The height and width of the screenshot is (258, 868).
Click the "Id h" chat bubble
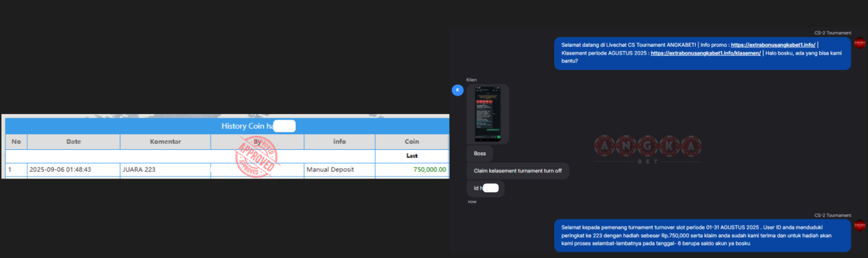click(x=486, y=188)
